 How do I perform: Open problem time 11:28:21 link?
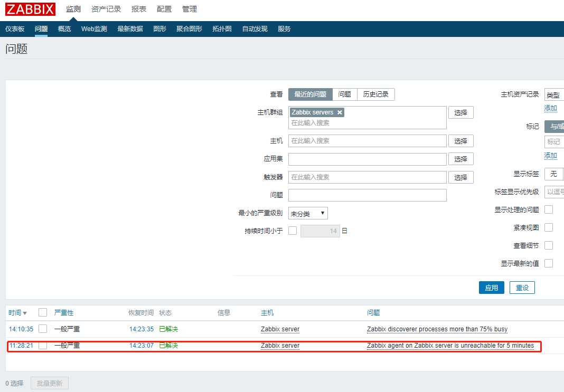[x=21, y=346]
